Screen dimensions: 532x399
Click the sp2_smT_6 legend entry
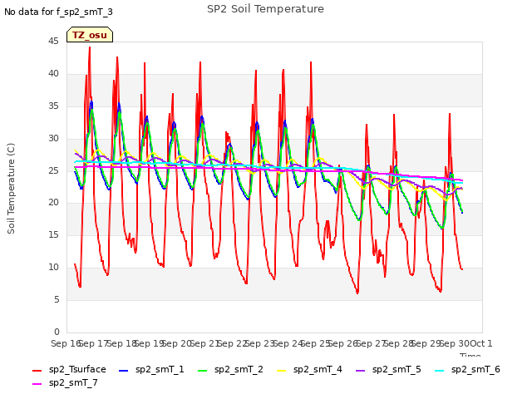click(x=467, y=369)
